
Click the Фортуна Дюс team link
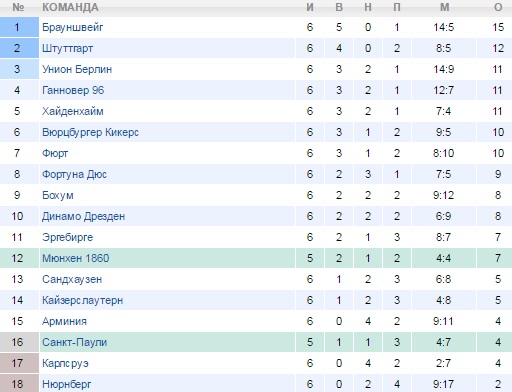pyautogui.click(x=74, y=174)
